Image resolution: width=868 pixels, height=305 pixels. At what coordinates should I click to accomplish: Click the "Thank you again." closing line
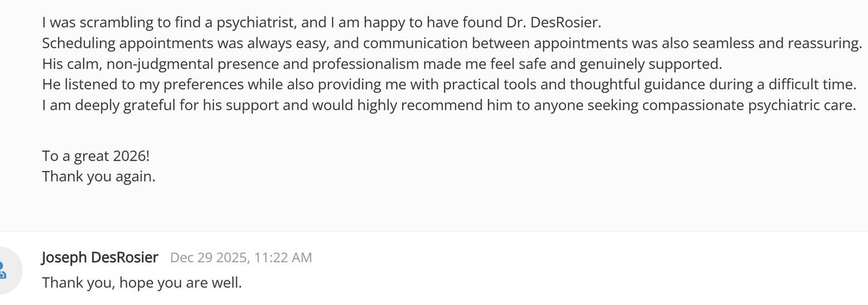click(98, 175)
